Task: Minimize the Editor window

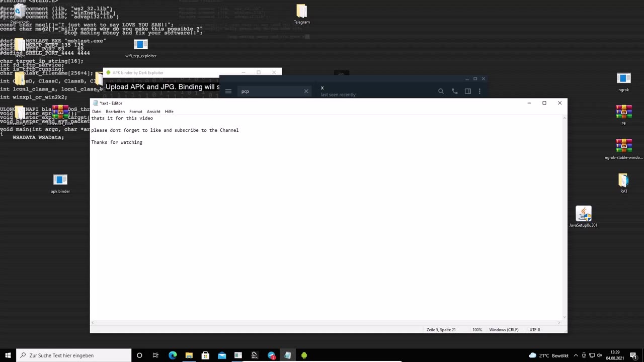Action: point(529,103)
